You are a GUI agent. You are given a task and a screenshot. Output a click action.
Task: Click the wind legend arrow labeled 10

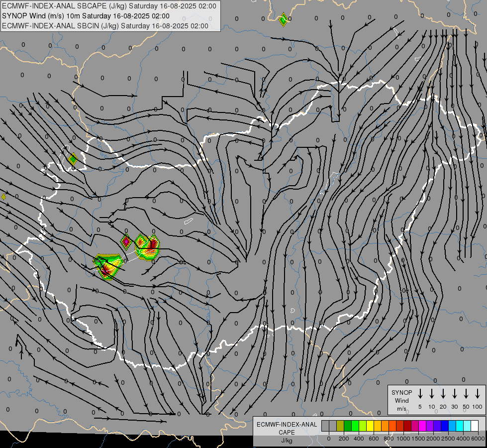(432, 394)
